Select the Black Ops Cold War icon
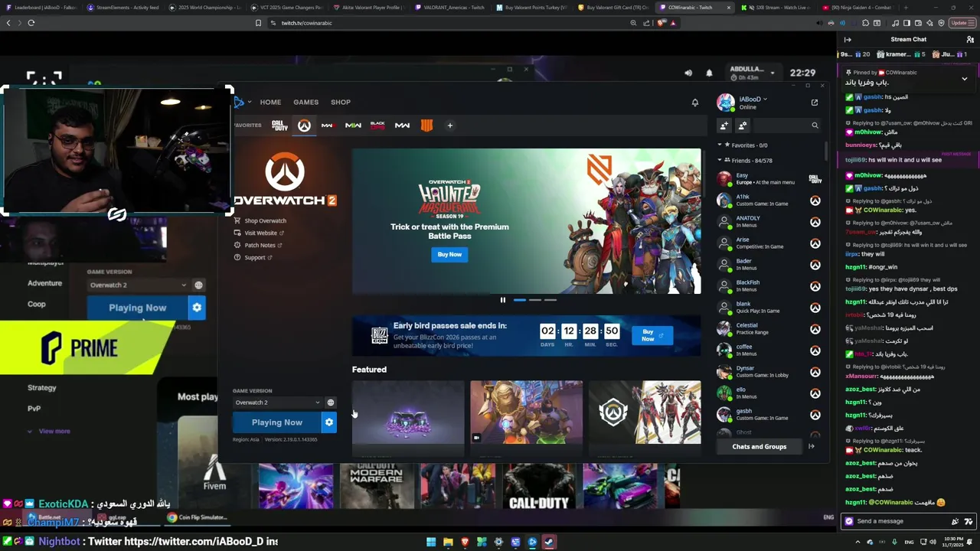This screenshot has height=551, width=980. click(377, 126)
